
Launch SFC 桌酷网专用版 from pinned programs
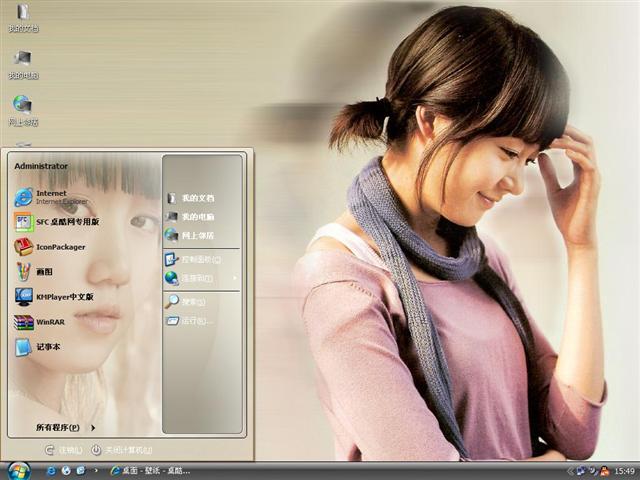(60, 222)
